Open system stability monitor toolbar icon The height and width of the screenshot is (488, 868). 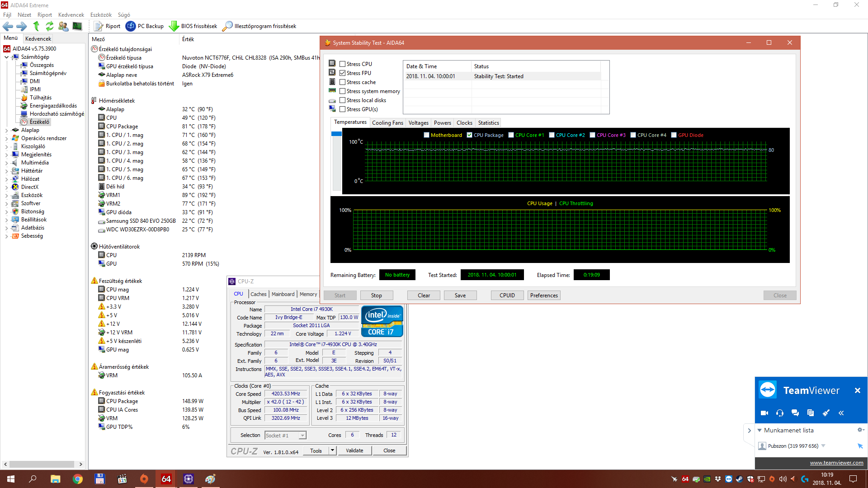[x=77, y=26]
